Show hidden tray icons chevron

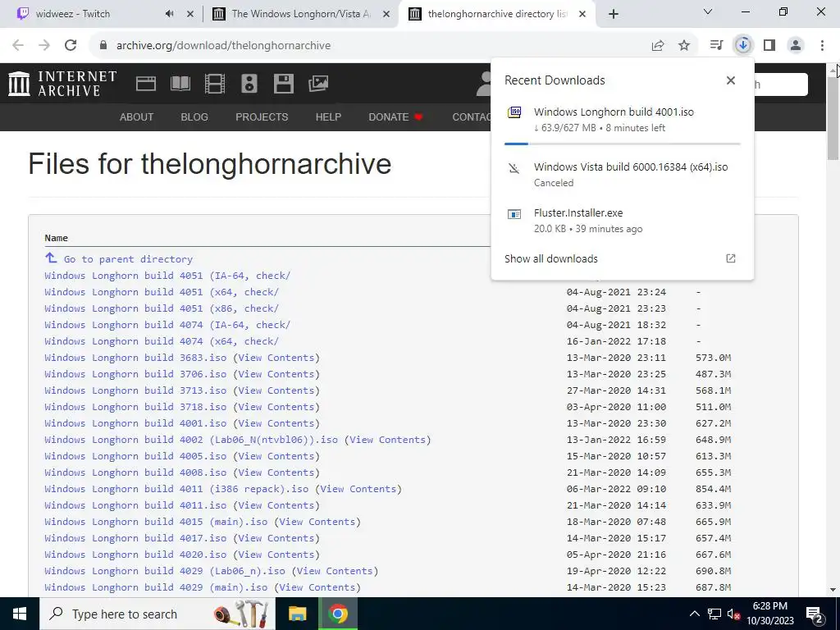(694, 614)
